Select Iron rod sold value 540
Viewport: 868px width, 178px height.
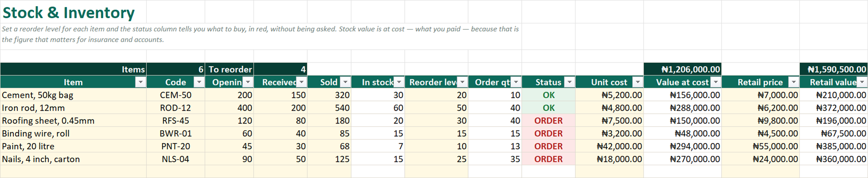click(x=329, y=108)
